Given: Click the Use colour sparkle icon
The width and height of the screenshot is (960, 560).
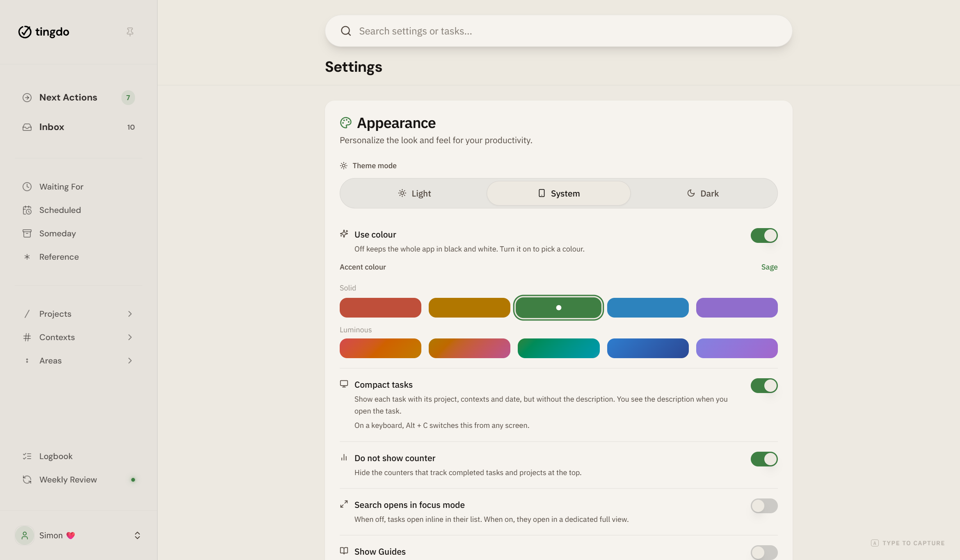Looking at the screenshot, I should (344, 234).
